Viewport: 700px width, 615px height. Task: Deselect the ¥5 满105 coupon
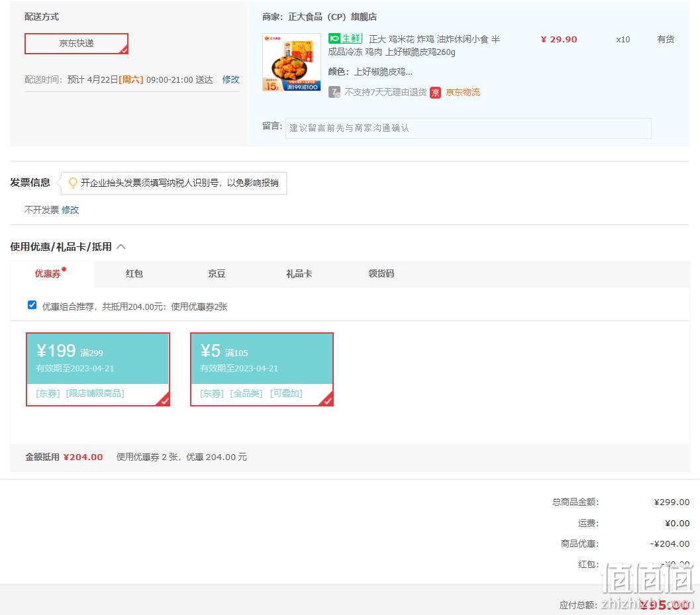coord(262,369)
